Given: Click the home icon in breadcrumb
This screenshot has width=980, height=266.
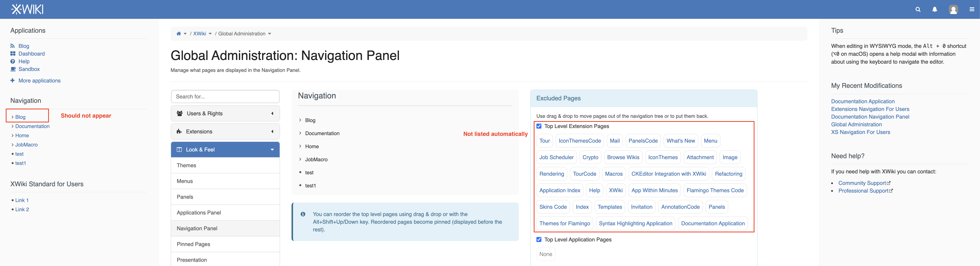Looking at the screenshot, I should click(x=178, y=33).
